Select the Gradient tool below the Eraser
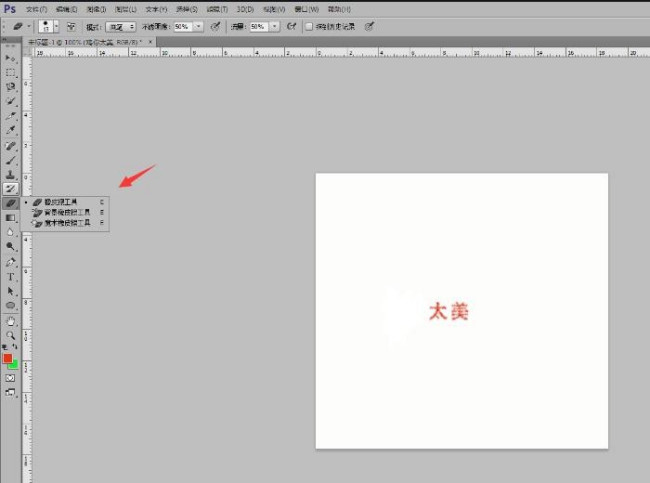Screen dimensions: 650x483 coord(11,217)
